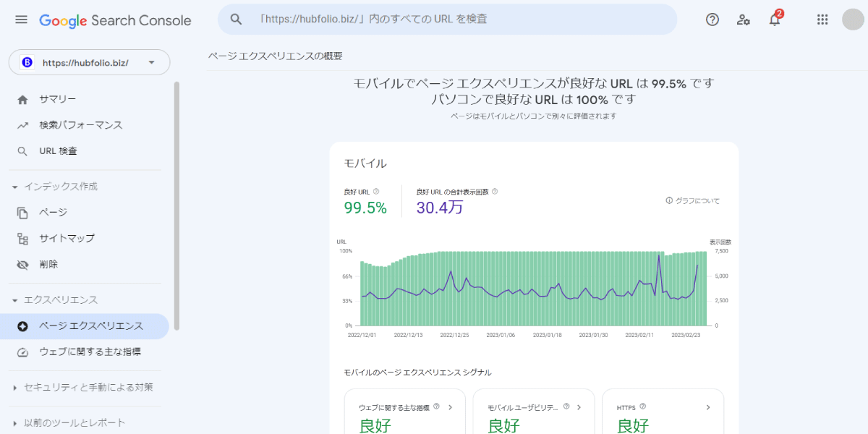The height and width of the screenshot is (434, 868).
Task: Click the hubfolio.biz property favicon
Action: click(x=27, y=62)
